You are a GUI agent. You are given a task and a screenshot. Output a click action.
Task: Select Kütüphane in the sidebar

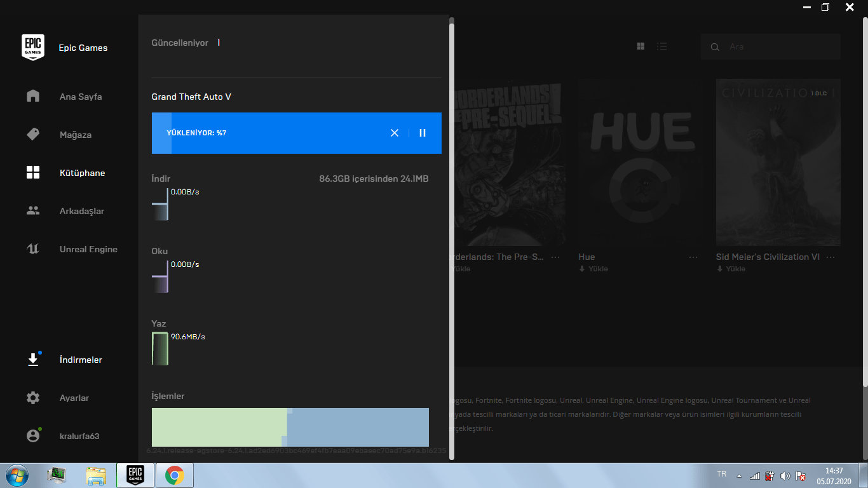[x=83, y=173]
